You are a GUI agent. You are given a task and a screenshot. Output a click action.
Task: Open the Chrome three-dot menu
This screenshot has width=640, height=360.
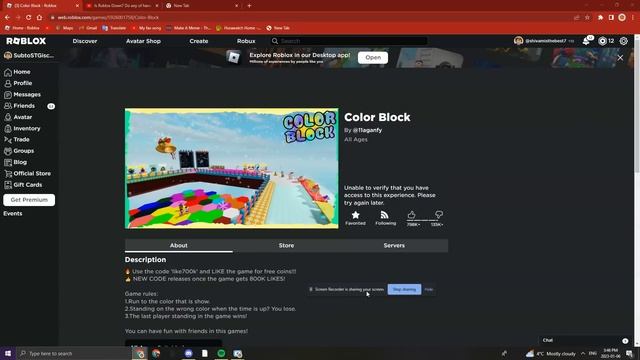(633, 18)
